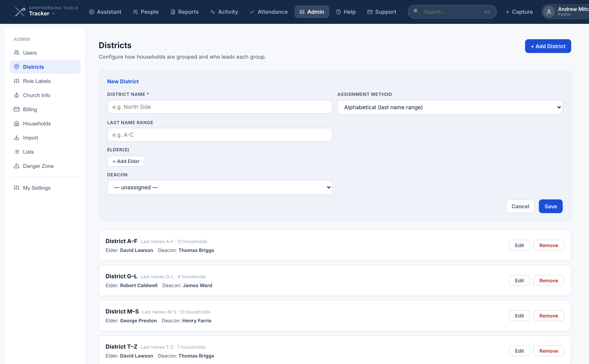
Task: Click the Users icon in sidebar
Action: coord(17,53)
